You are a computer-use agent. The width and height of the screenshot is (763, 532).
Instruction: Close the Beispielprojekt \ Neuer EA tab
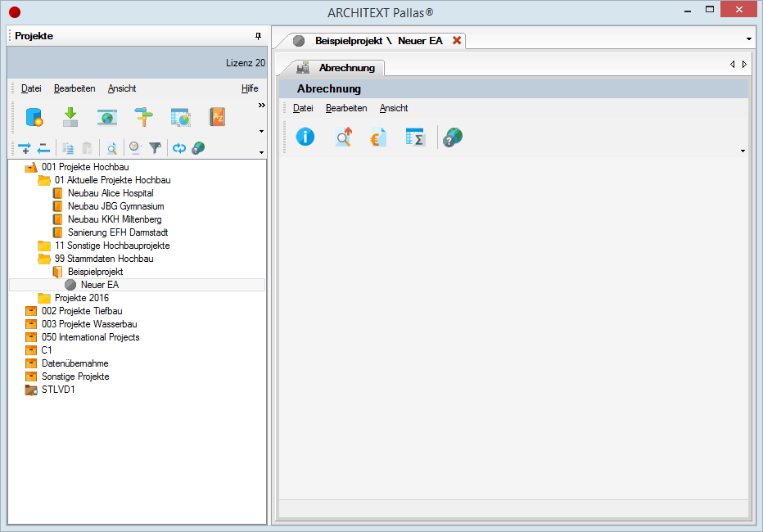coord(457,40)
